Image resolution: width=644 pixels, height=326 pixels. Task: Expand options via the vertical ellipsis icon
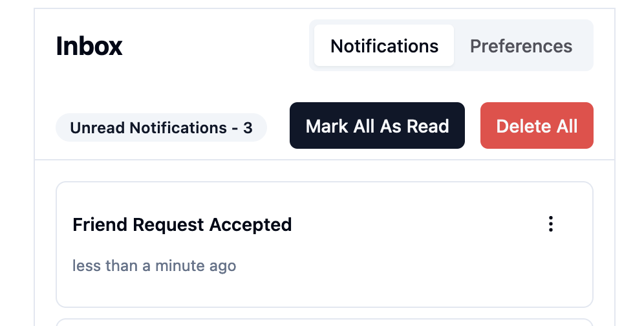point(550,224)
